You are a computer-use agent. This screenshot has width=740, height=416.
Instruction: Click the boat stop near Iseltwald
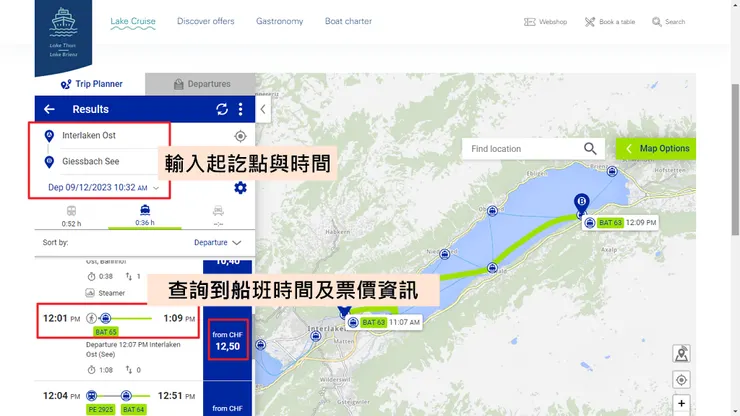(x=492, y=268)
